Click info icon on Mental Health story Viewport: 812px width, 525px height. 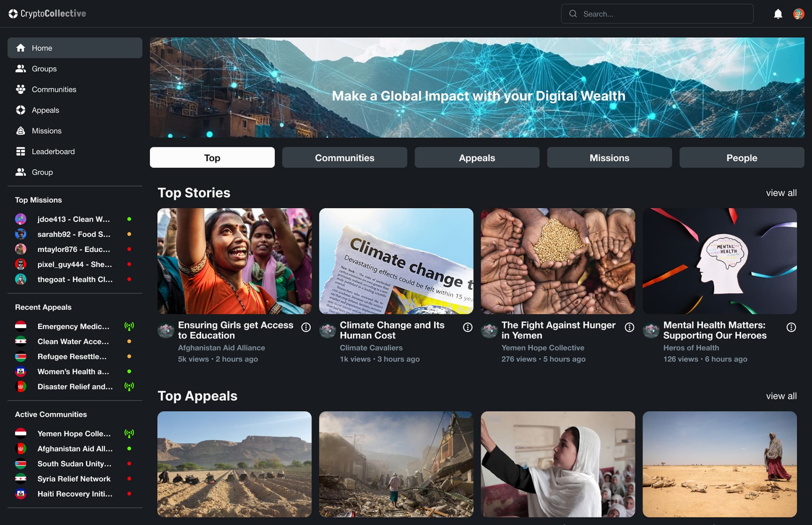click(x=791, y=327)
